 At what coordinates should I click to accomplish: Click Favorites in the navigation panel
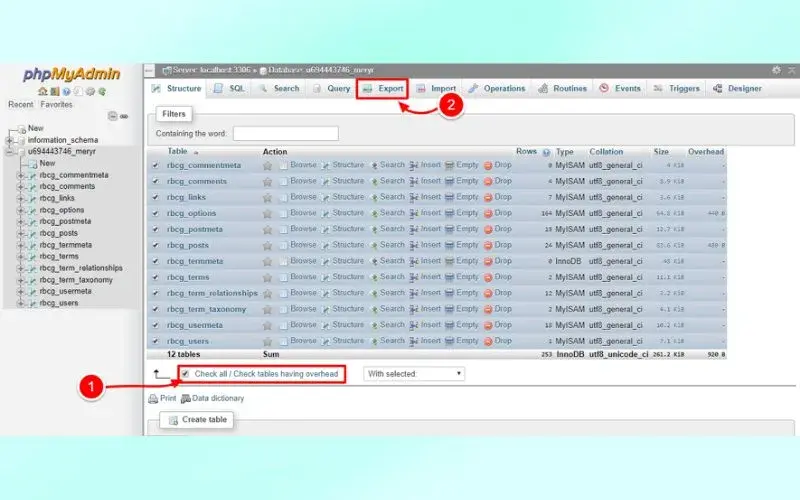pos(57,105)
